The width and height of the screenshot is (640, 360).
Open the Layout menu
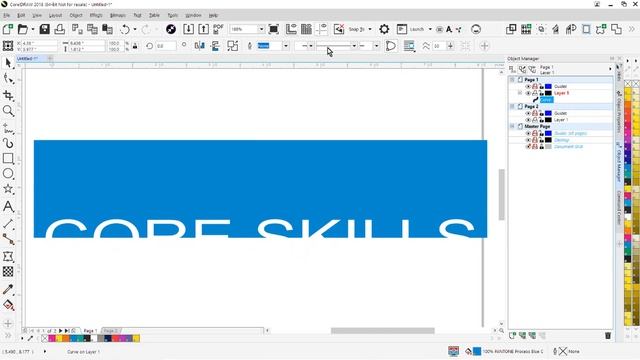pyautogui.click(x=55, y=15)
